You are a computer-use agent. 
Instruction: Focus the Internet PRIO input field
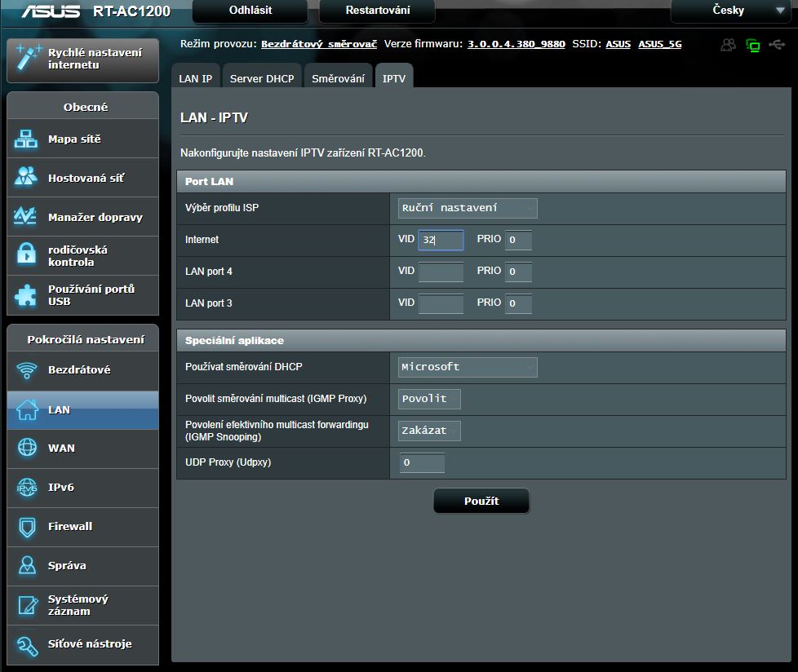pos(518,240)
